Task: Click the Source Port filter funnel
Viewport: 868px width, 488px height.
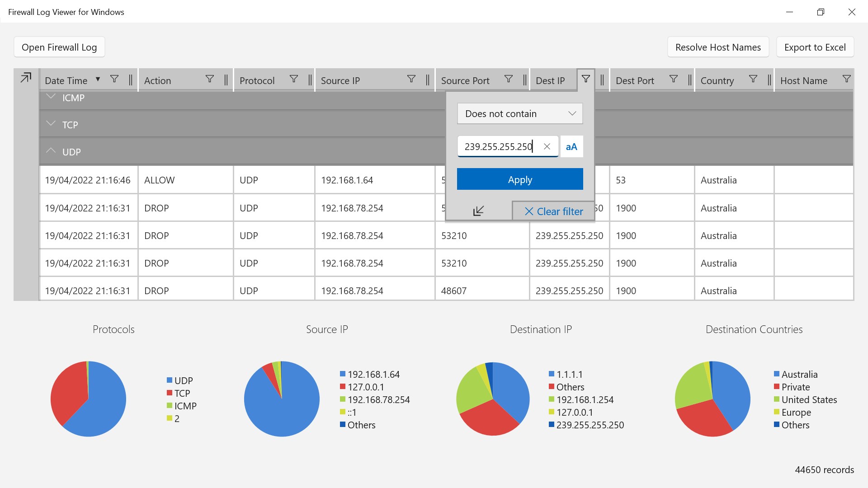Action: 508,79
